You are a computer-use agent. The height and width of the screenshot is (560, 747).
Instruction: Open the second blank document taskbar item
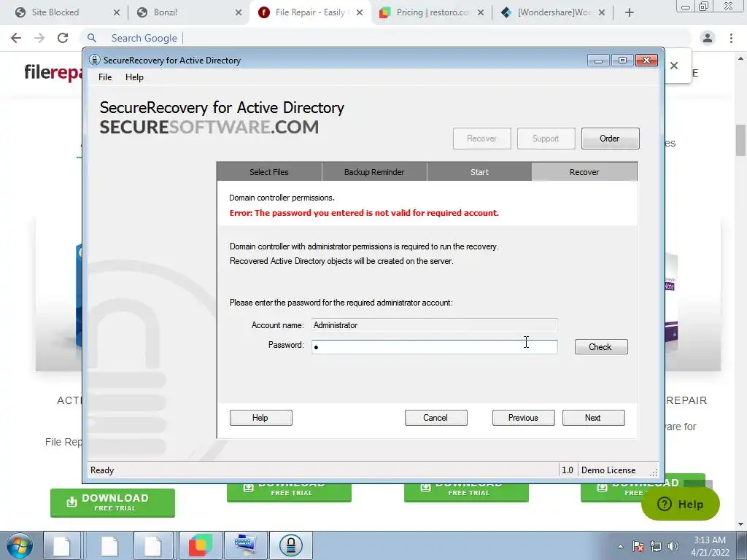click(109, 545)
